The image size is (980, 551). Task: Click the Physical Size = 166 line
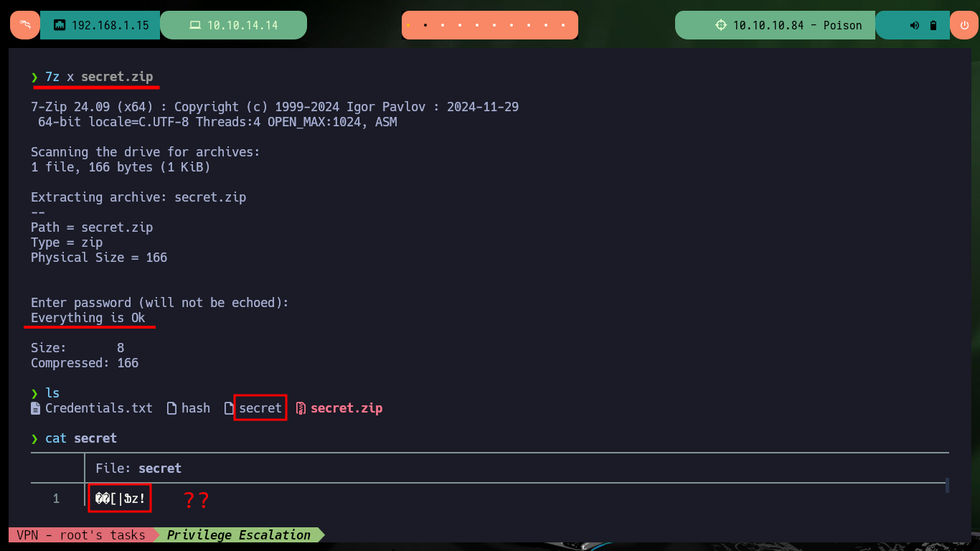click(x=99, y=258)
